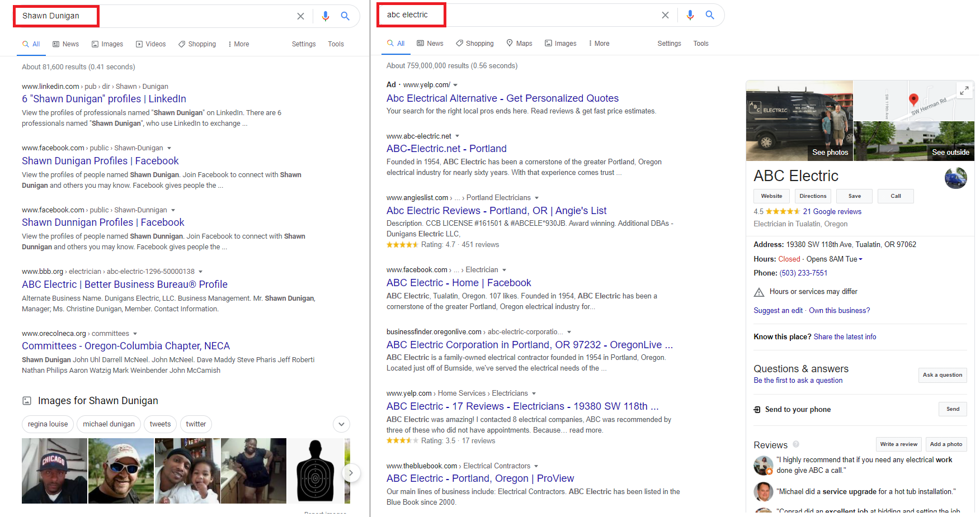Open dropdown beside www.abc-electric.net URL

coord(457,136)
